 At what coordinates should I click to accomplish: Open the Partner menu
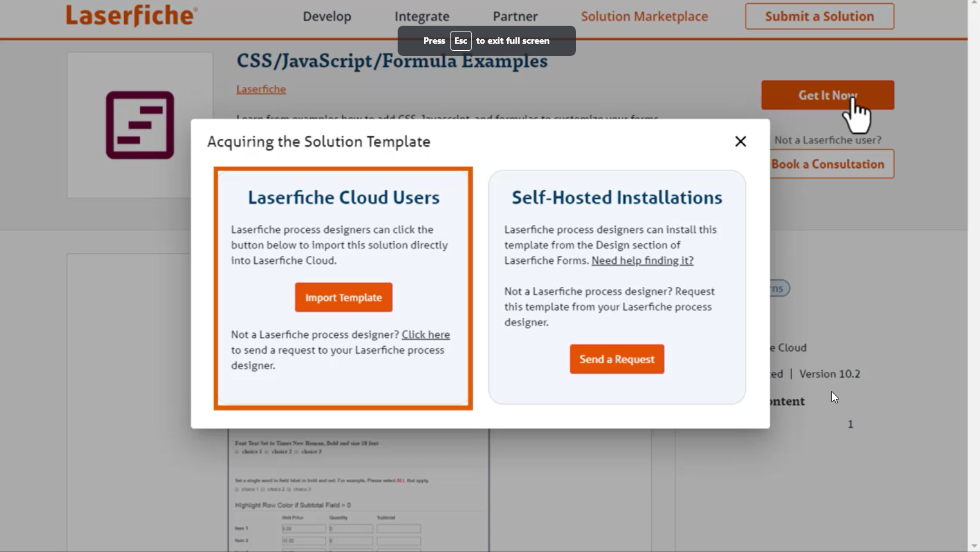[515, 17]
